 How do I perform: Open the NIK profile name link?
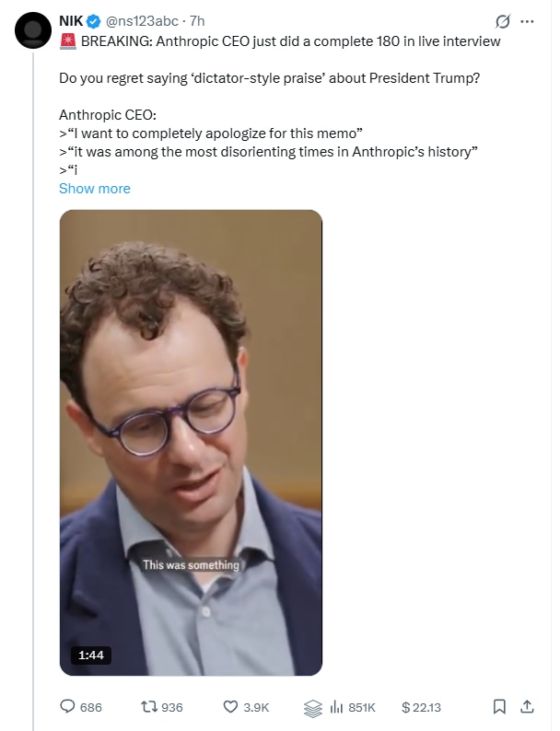(71, 21)
